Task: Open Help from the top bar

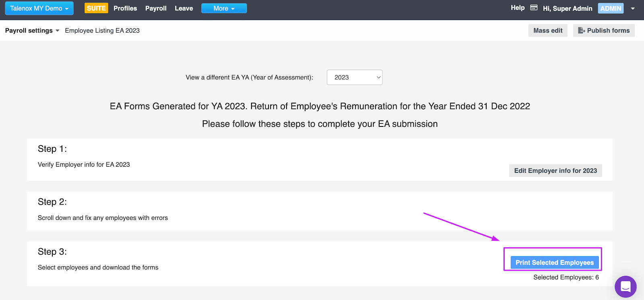Action: (518, 7)
